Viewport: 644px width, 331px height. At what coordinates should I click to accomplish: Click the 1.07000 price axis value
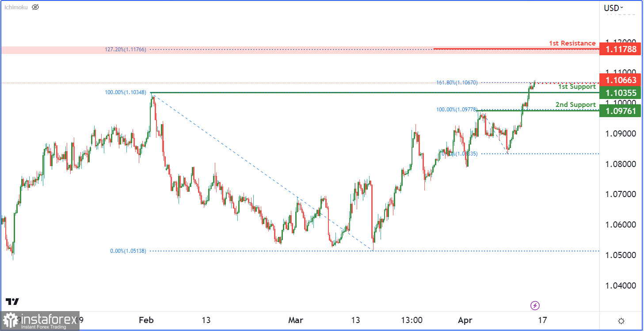coord(620,194)
